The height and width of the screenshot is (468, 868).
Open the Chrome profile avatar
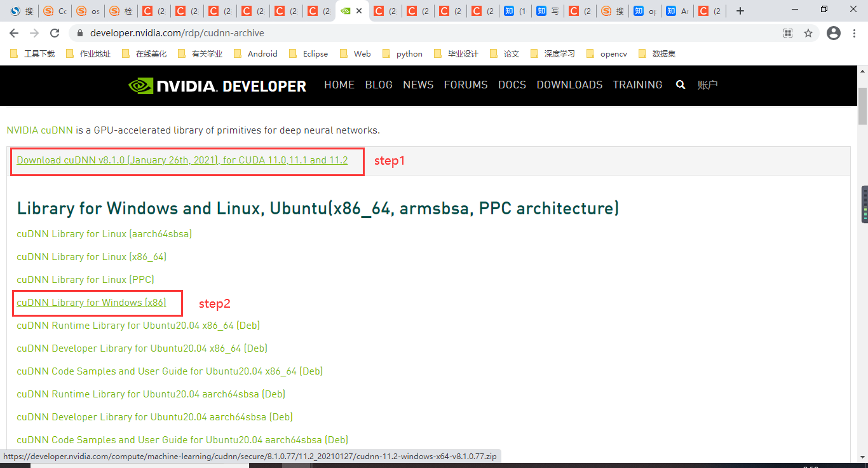(x=834, y=33)
